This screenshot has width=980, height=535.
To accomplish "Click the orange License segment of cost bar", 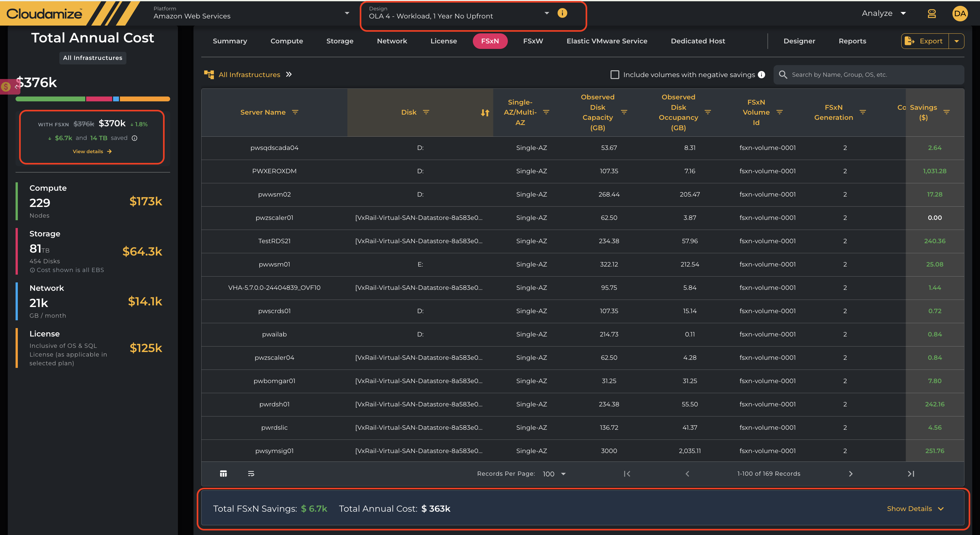I will tap(145, 99).
